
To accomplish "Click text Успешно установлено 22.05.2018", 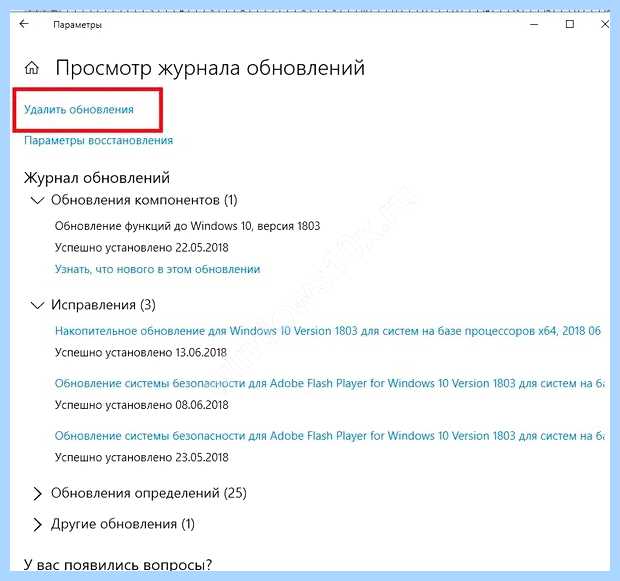I will [x=142, y=248].
